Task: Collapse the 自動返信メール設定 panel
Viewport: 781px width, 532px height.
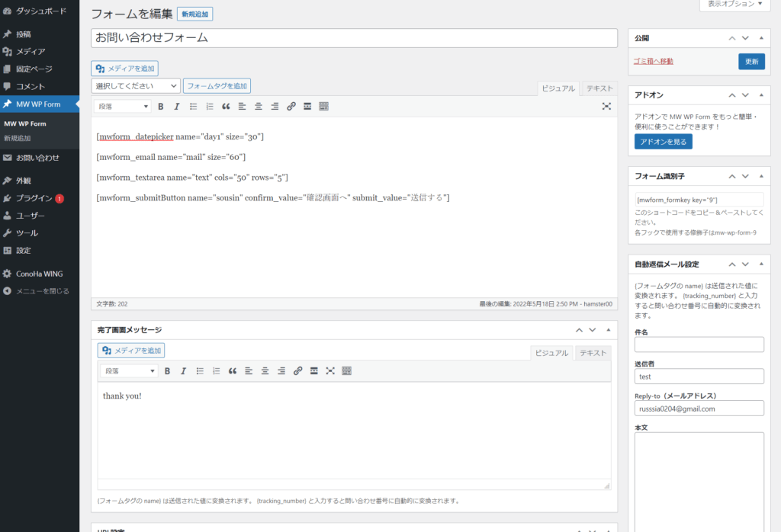Action: 761,264
